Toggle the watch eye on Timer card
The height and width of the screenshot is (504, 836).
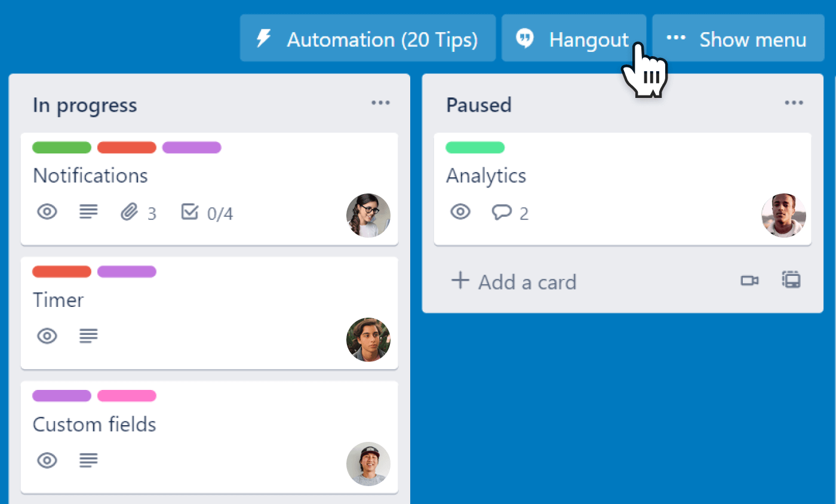pos(47,336)
